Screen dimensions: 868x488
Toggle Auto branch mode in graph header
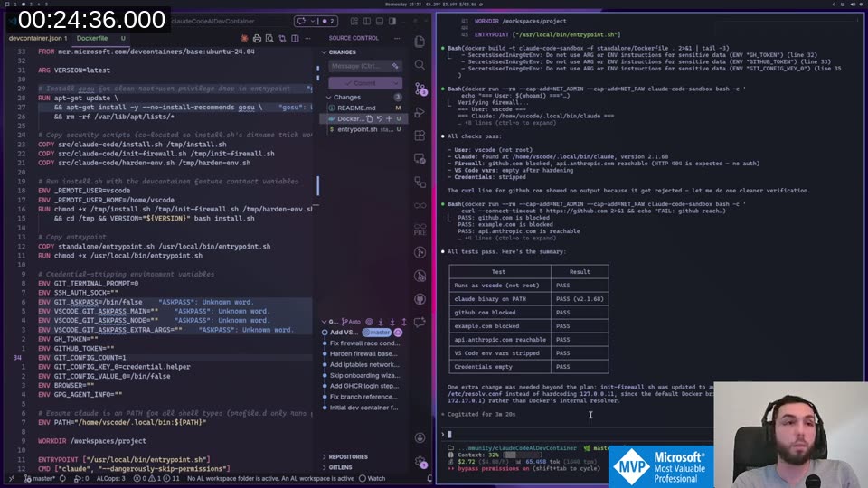[352, 322]
